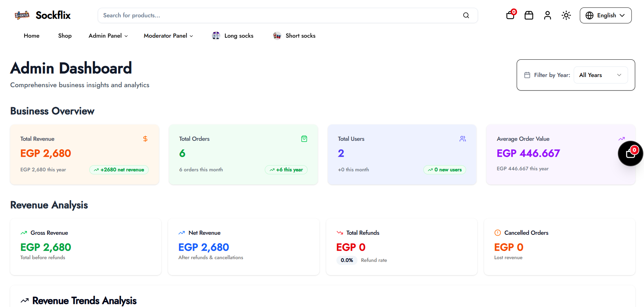Click the globe icon in language selector
Image resolution: width=644 pixels, height=307 pixels.
tap(590, 15)
